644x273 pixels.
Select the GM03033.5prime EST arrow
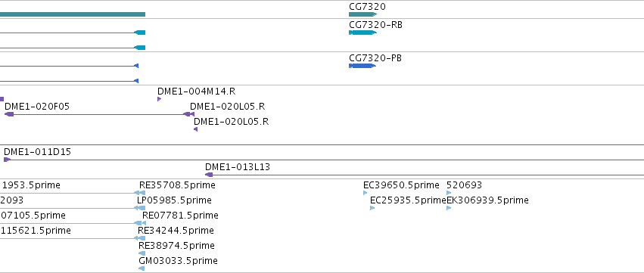142,268
